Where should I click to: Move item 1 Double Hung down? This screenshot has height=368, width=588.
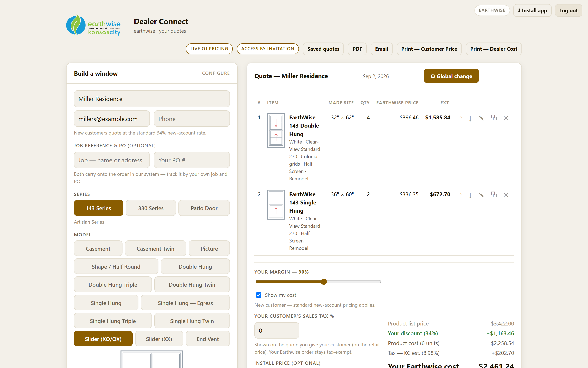[470, 119]
